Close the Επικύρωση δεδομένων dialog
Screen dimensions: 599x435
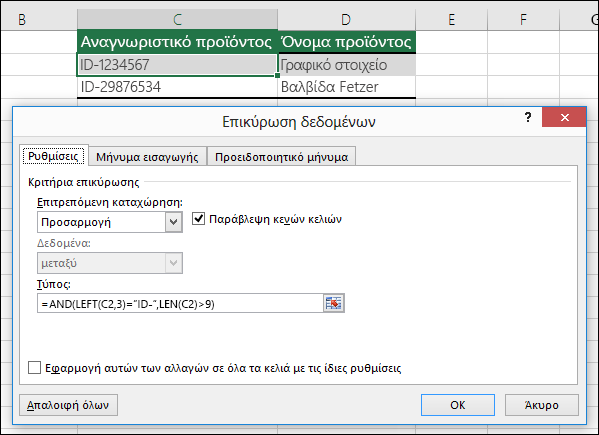pos(564,117)
